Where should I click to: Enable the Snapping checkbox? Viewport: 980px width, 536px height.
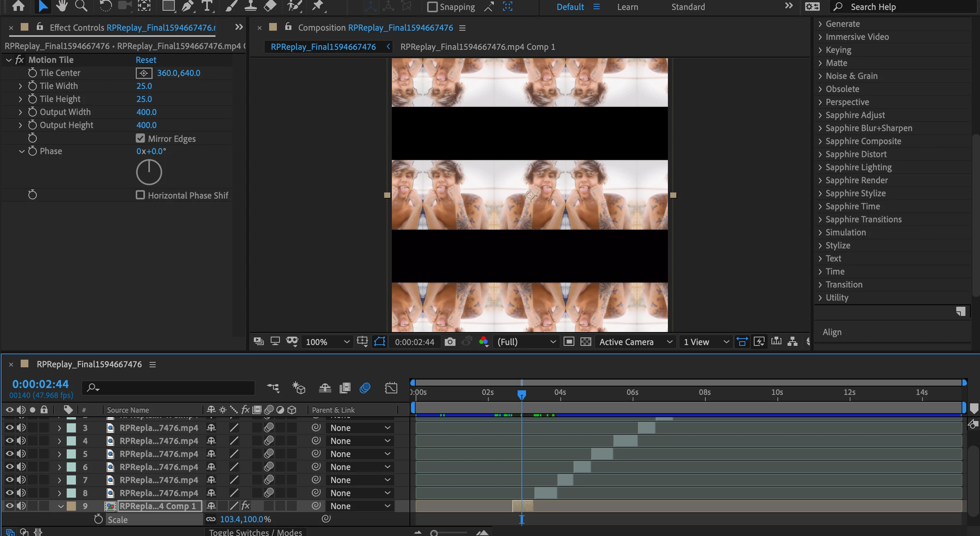click(432, 7)
